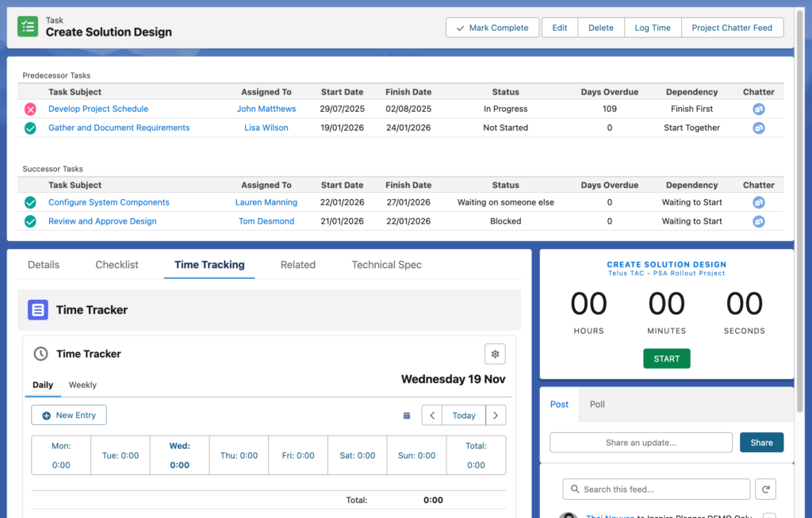
Task: Open the calendar date picker in Time Tracker
Action: point(406,415)
